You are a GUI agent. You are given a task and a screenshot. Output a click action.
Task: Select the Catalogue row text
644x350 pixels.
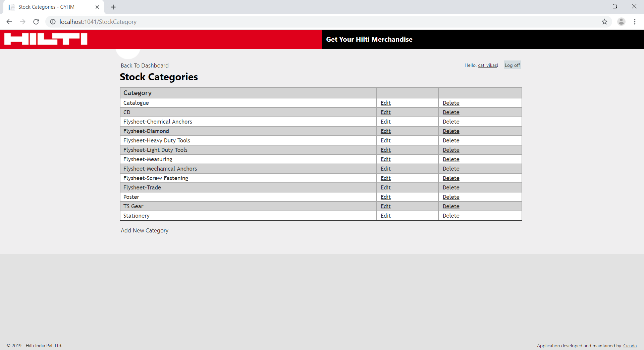click(136, 103)
